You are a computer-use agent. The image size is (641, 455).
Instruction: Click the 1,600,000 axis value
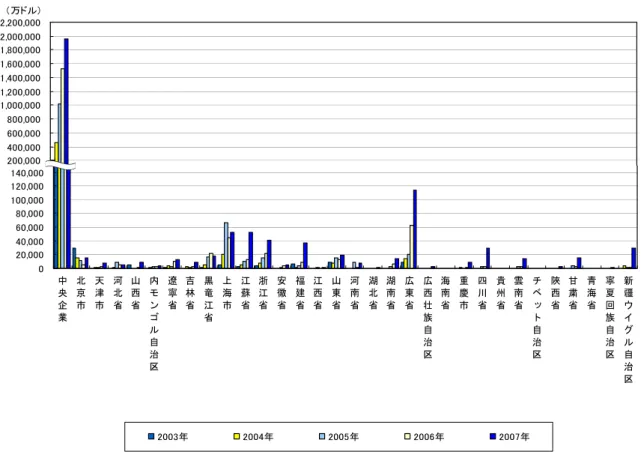click(20, 64)
